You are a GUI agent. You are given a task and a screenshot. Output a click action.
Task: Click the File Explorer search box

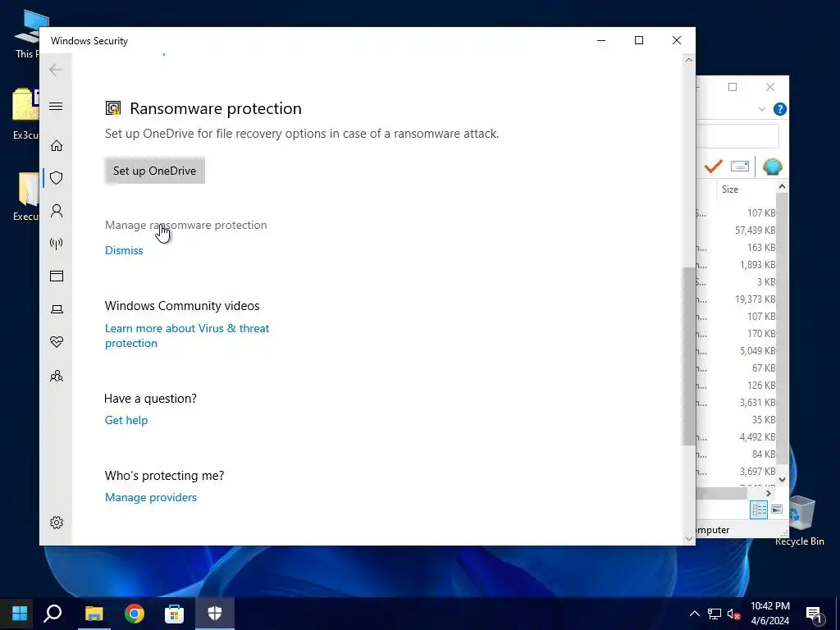click(737, 136)
